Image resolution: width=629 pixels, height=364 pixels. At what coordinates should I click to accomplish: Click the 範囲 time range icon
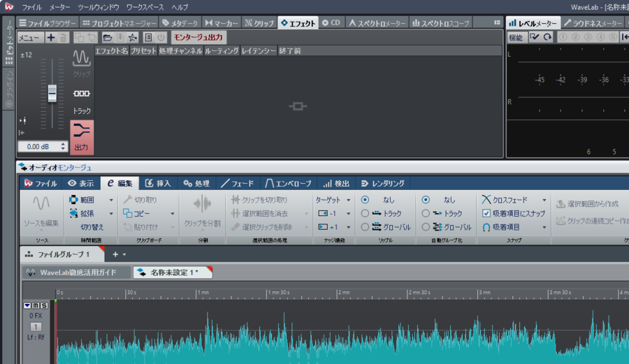[73, 200]
